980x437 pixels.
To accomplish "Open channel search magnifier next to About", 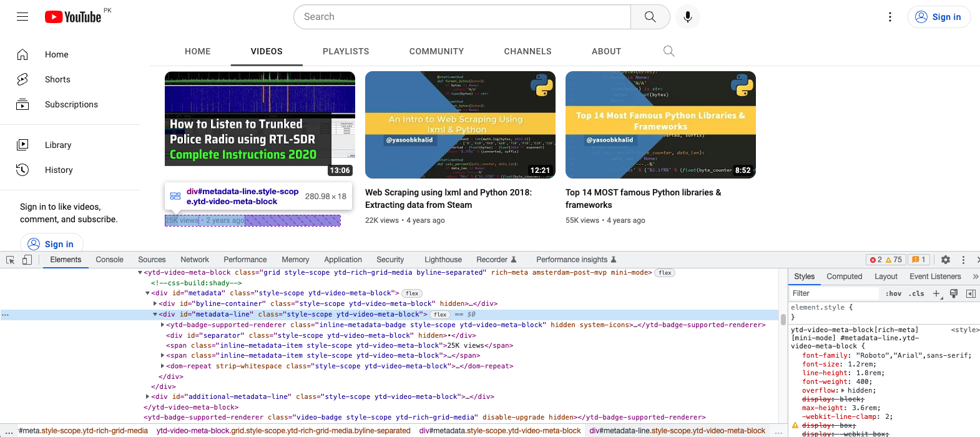I will click(669, 51).
